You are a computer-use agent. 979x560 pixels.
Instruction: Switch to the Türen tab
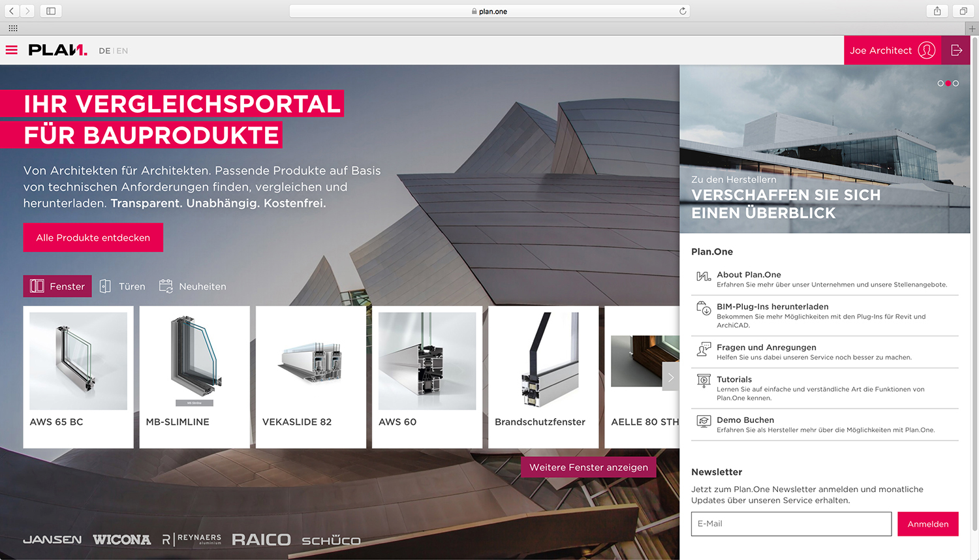click(x=121, y=286)
